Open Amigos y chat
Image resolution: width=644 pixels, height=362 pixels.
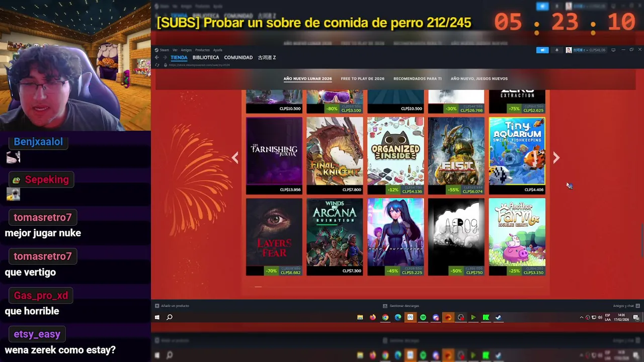pyautogui.click(x=626, y=306)
